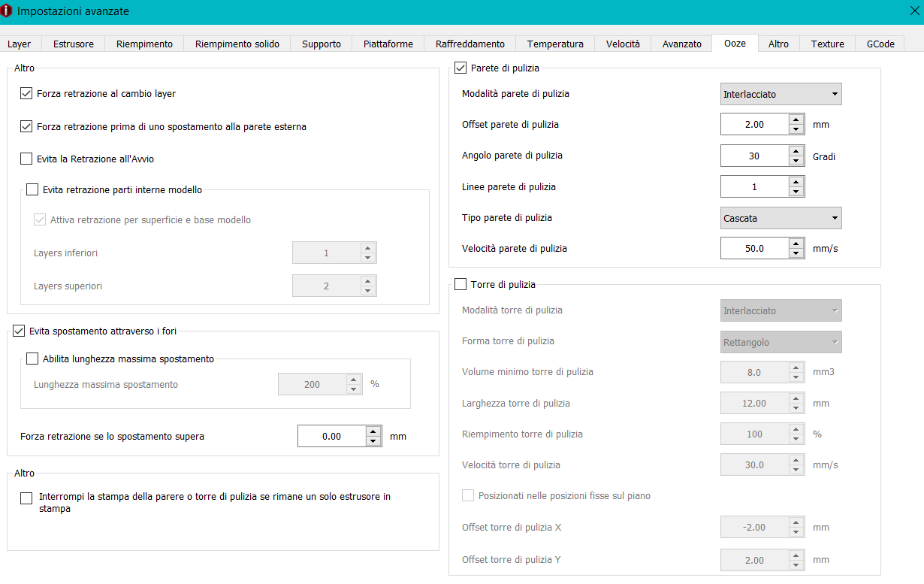Uncheck Forza retrazione prima di spostamento parete esterna
This screenshot has height=584, width=924.
26,126
